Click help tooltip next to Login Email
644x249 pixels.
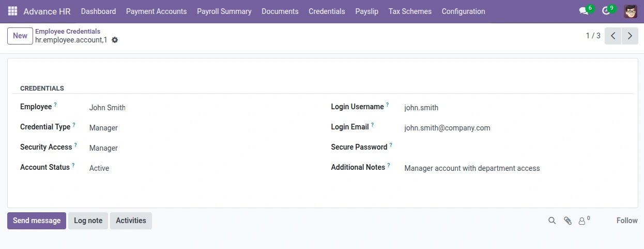[372, 125]
